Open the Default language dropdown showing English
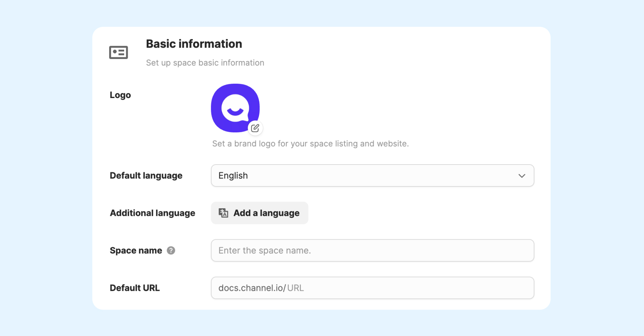This screenshot has height=336, width=644. [x=372, y=176]
